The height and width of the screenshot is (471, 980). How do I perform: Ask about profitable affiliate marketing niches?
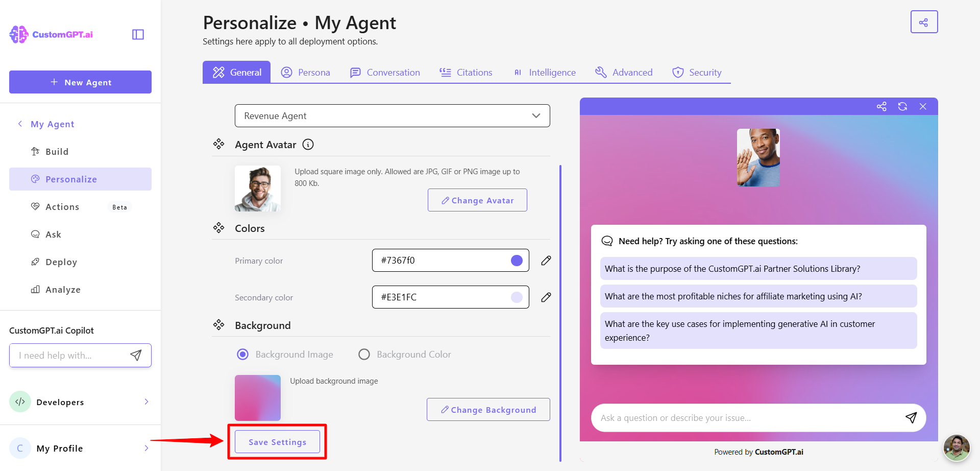click(x=758, y=296)
